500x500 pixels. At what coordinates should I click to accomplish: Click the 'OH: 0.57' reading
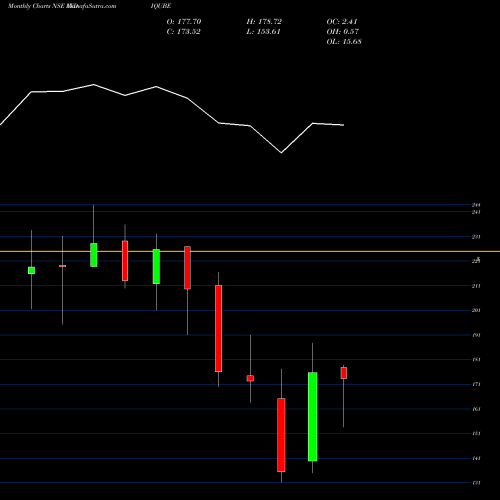tap(343, 32)
